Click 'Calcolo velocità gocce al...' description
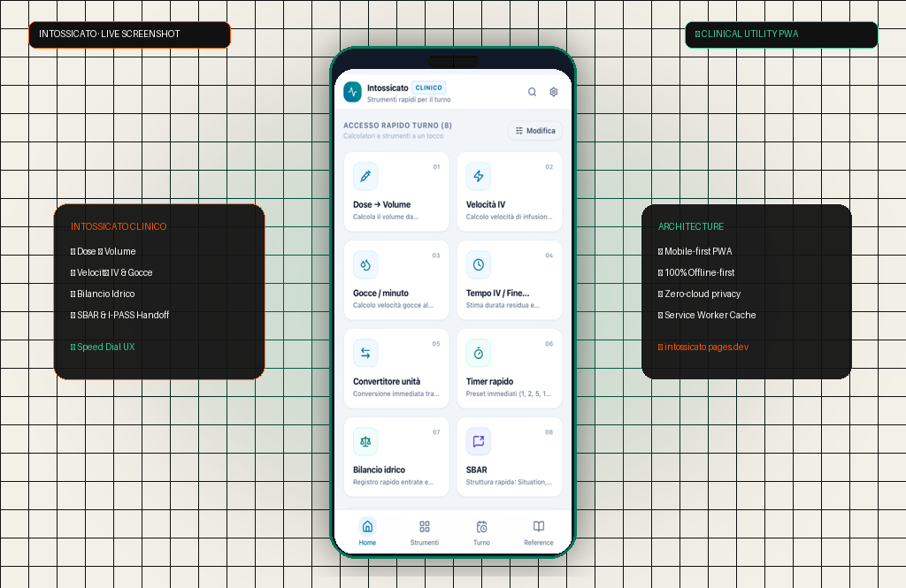Image resolution: width=906 pixels, height=588 pixels. click(x=393, y=305)
